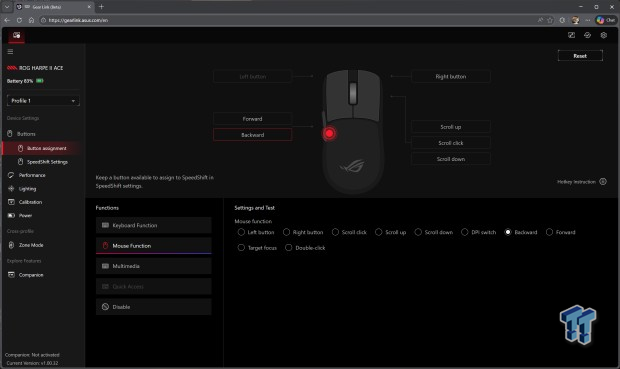The image size is (620, 369).
Task: Open the hamburger menu in sidebar
Action: pyautogui.click(x=10, y=51)
